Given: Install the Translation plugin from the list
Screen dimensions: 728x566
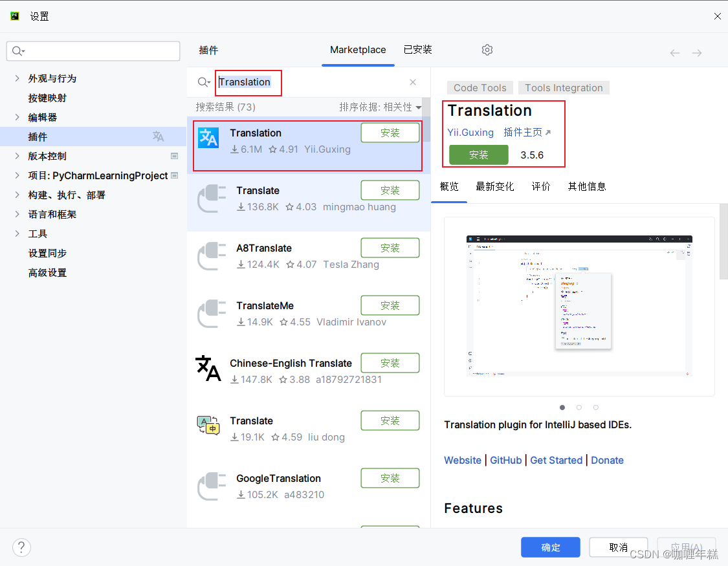Looking at the screenshot, I should tap(390, 133).
